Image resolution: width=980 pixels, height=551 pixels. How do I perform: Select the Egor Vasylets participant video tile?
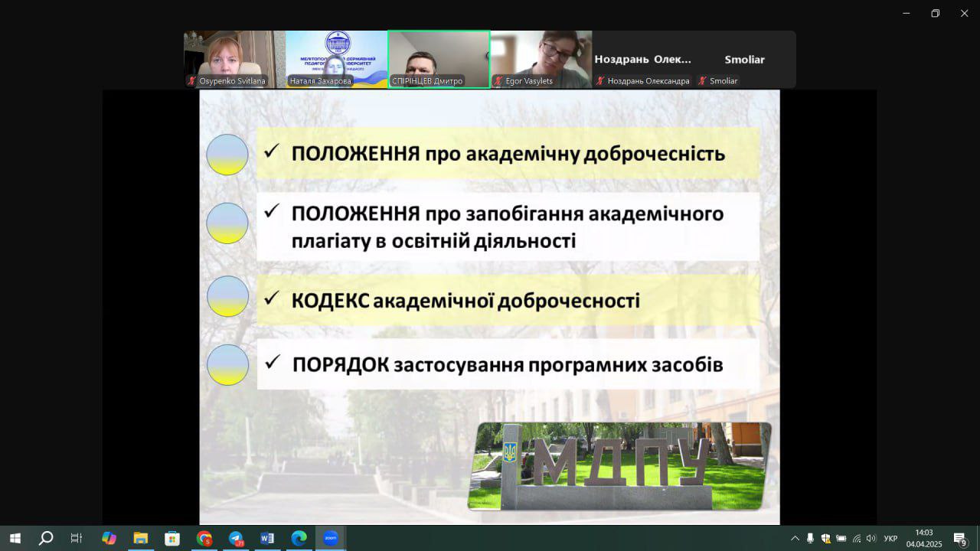541,59
